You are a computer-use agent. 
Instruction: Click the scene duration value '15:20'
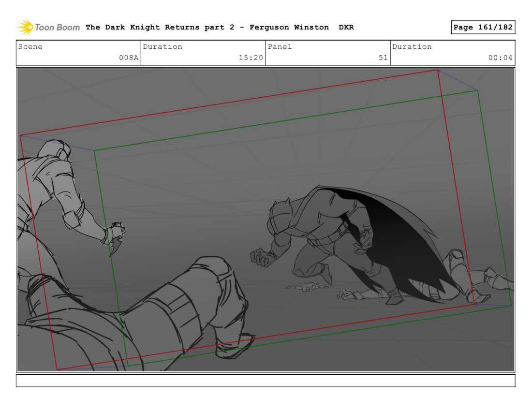coord(251,58)
